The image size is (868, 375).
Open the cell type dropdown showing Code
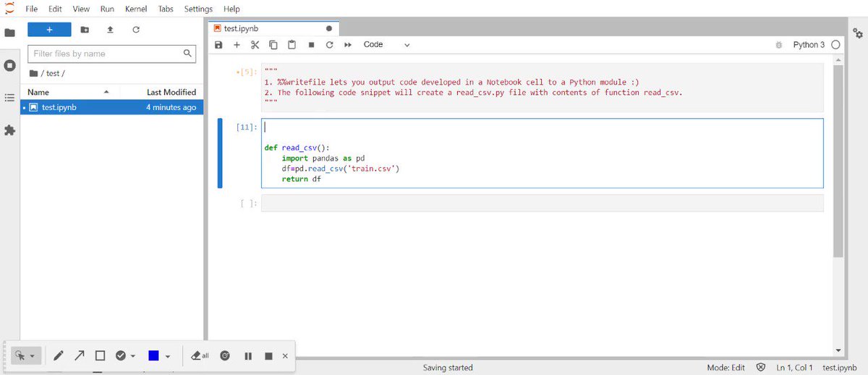[x=386, y=45]
